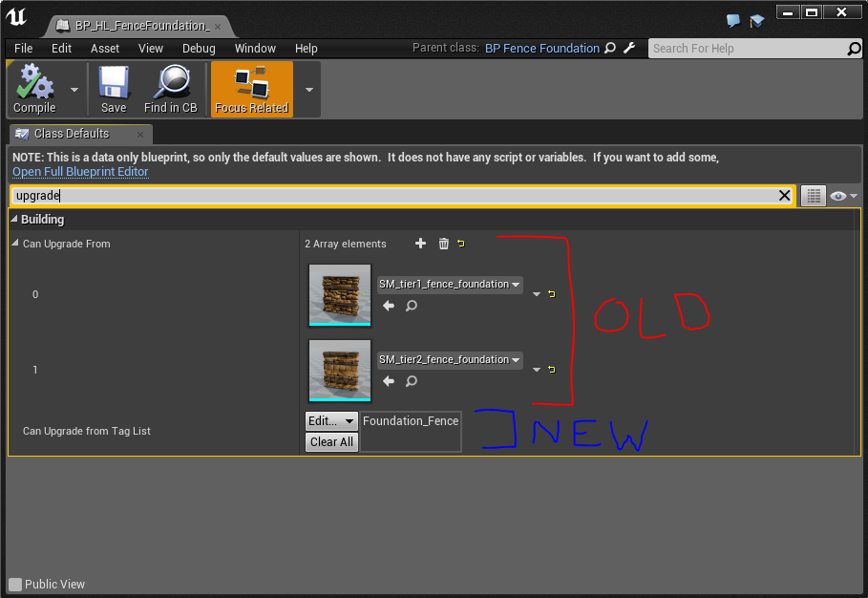
Task: Empty the Can Upgrade From array with trash icon
Action: [x=443, y=244]
